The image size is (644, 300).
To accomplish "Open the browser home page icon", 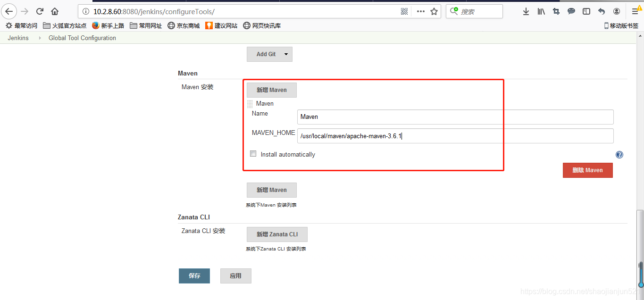I will (55, 11).
